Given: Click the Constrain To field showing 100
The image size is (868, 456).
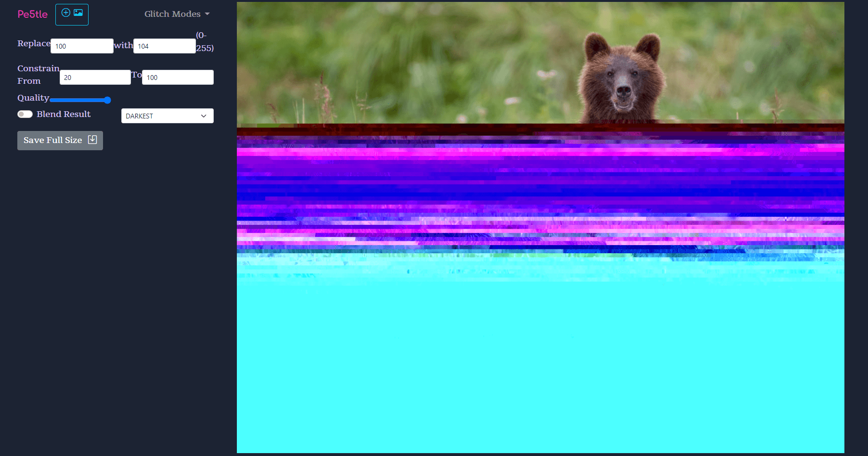Looking at the screenshot, I should 178,78.
